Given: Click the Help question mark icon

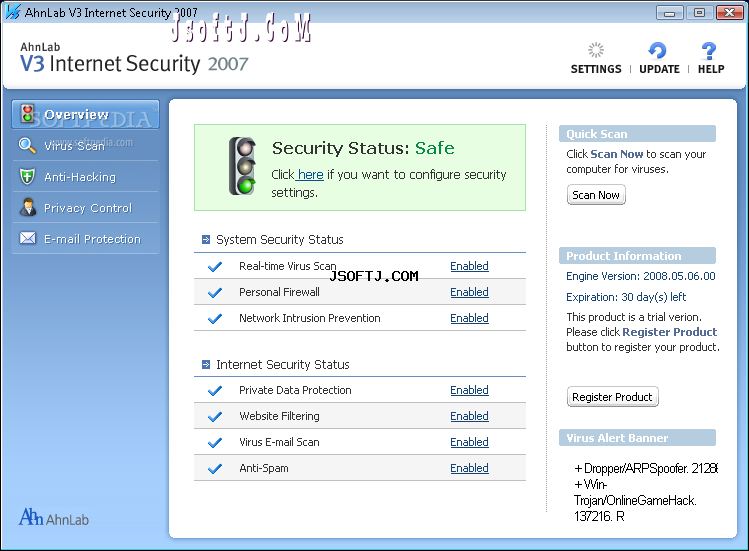Looking at the screenshot, I should point(708,51).
